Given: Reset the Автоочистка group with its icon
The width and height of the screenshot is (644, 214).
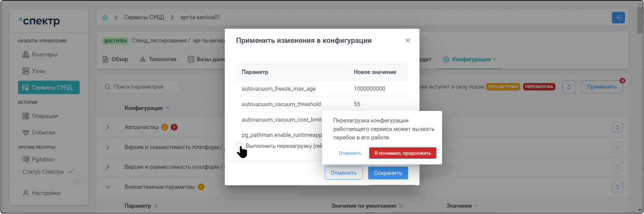Looking at the screenshot, I should [618, 127].
